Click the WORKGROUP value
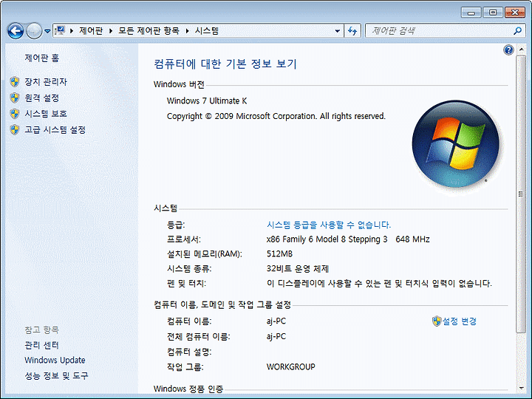Screen dimensions: 532x399 291,366
